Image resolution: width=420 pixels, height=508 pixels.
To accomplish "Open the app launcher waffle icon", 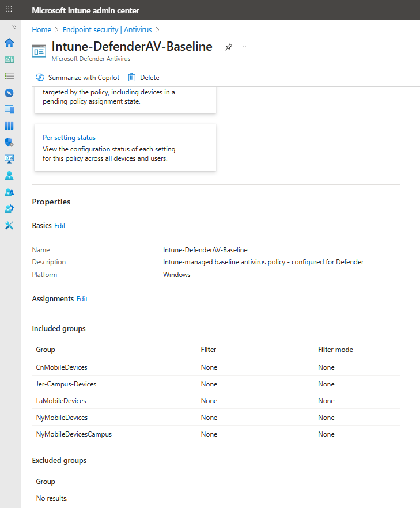I will [9, 9].
